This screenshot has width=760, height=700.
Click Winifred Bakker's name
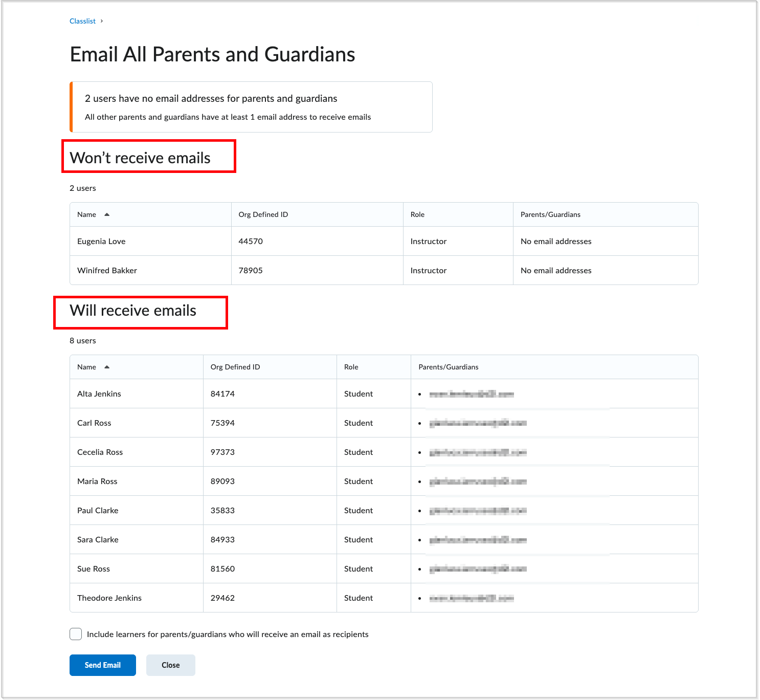[x=107, y=270]
